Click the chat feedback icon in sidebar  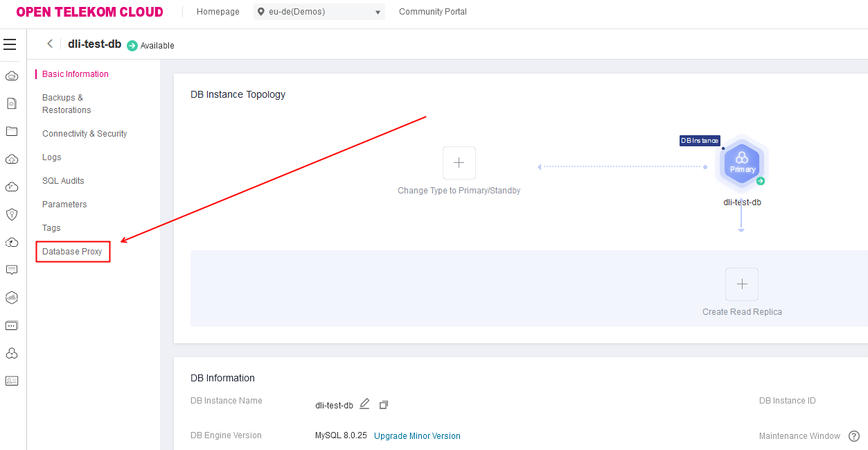[11, 270]
